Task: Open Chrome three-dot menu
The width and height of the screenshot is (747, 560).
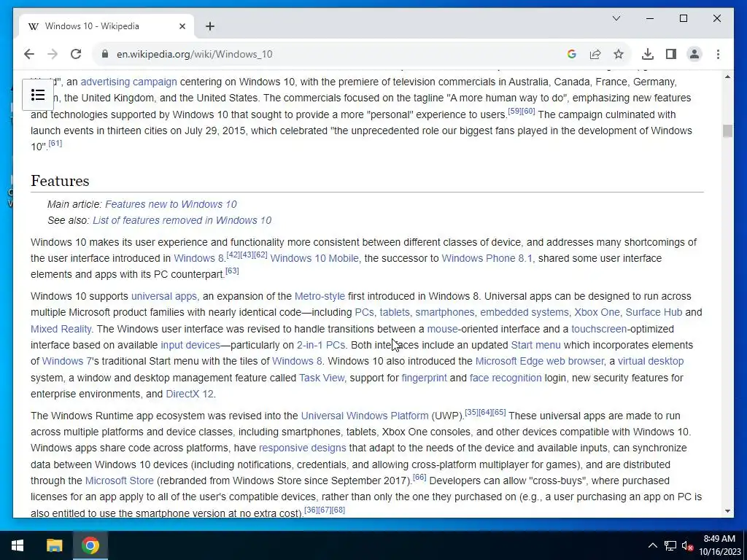Action: (718, 54)
